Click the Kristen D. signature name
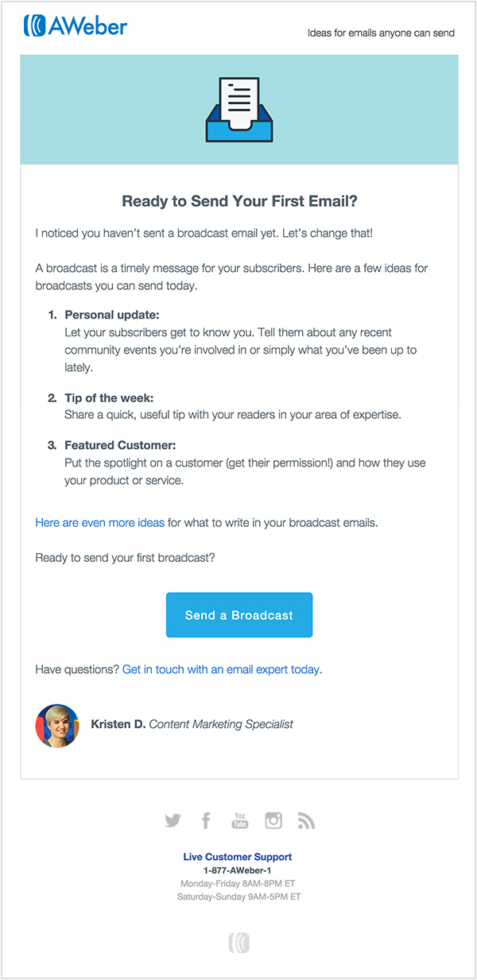The width and height of the screenshot is (477, 980). (x=118, y=724)
